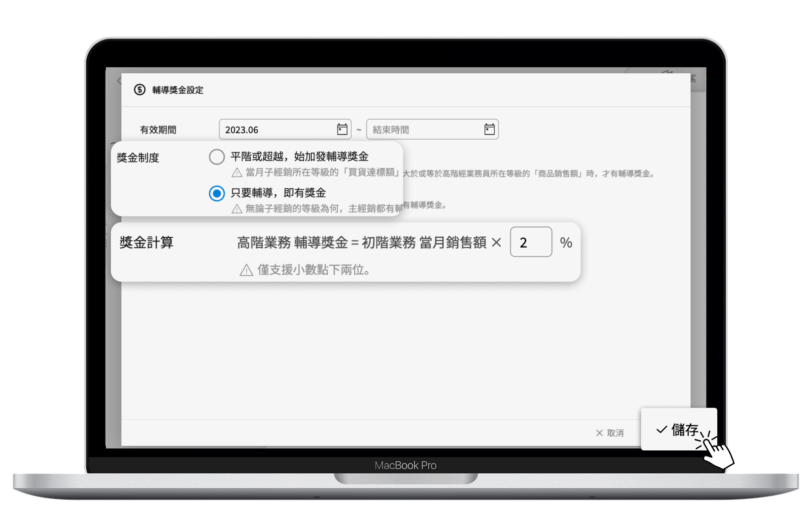Click the checkmark icon on 儲存

point(662,429)
